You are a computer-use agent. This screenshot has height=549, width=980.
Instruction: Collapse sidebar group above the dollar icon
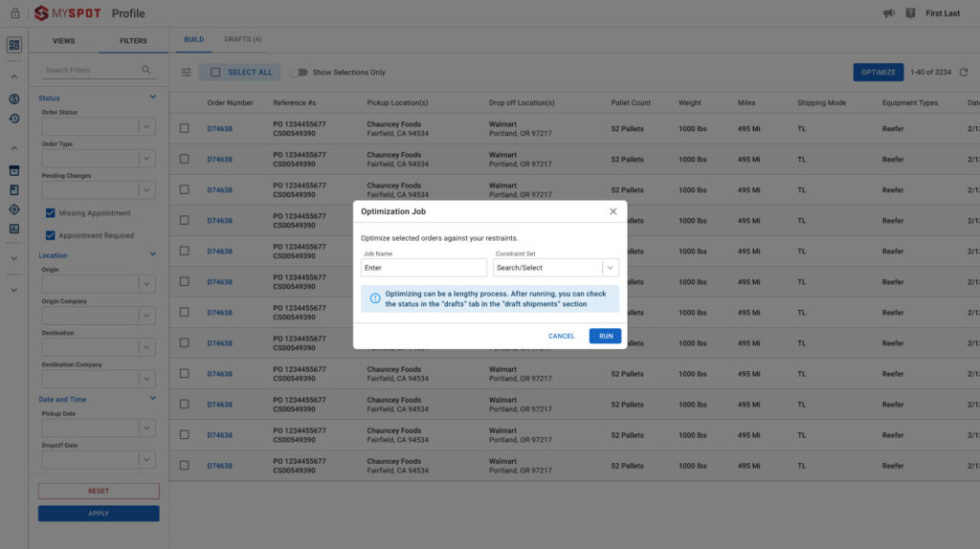(13, 77)
